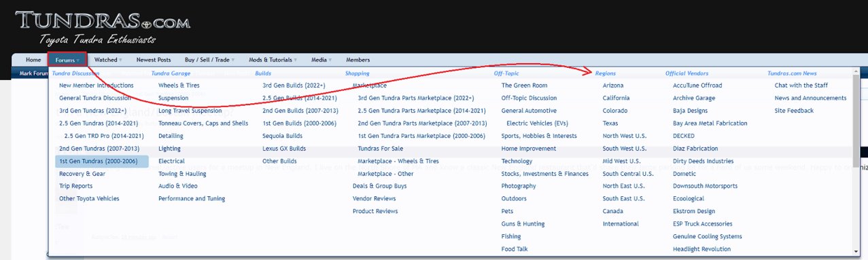Open Builds category heading

pyautogui.click(x=263, y=73)
